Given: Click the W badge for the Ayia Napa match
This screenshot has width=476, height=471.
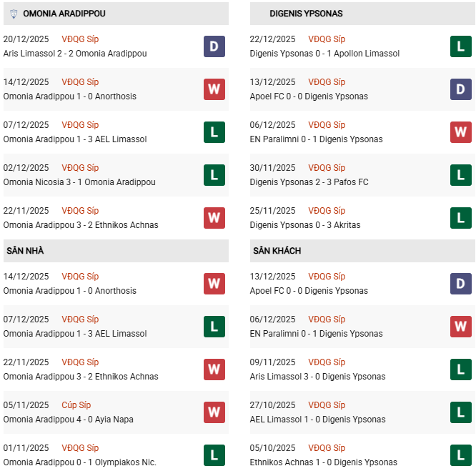Looking at the screenshot, I should pyautogui.click(x=214, y=412).
